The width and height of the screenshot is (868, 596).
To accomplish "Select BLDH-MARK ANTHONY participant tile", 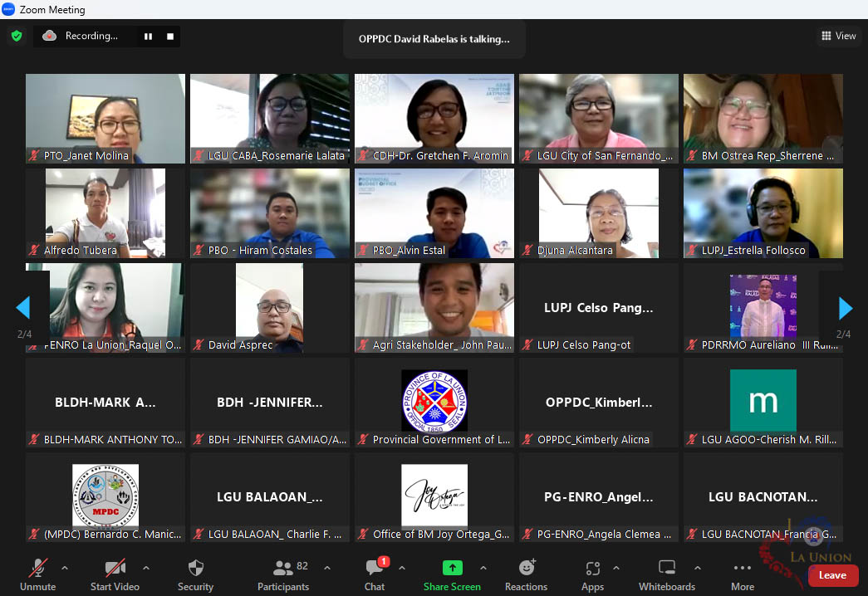I will point(105,403).
